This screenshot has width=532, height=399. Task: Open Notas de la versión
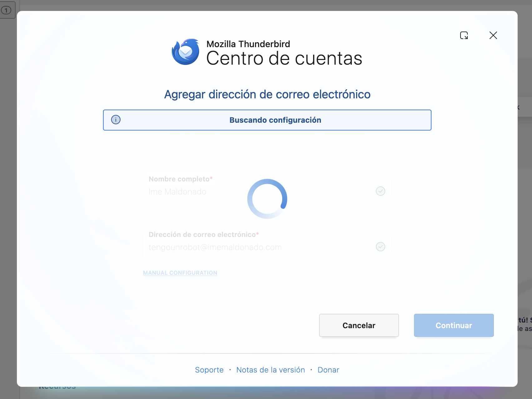click(270, 370)
